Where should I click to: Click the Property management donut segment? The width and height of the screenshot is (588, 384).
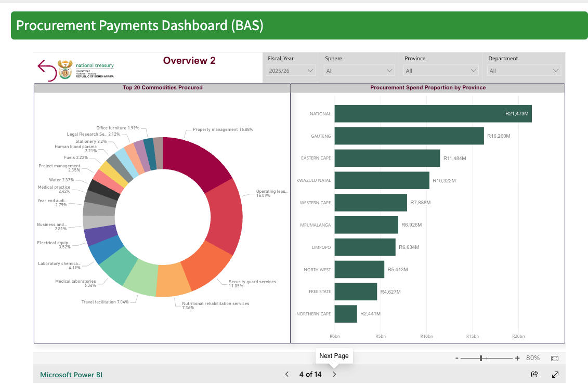click(195, 161)
